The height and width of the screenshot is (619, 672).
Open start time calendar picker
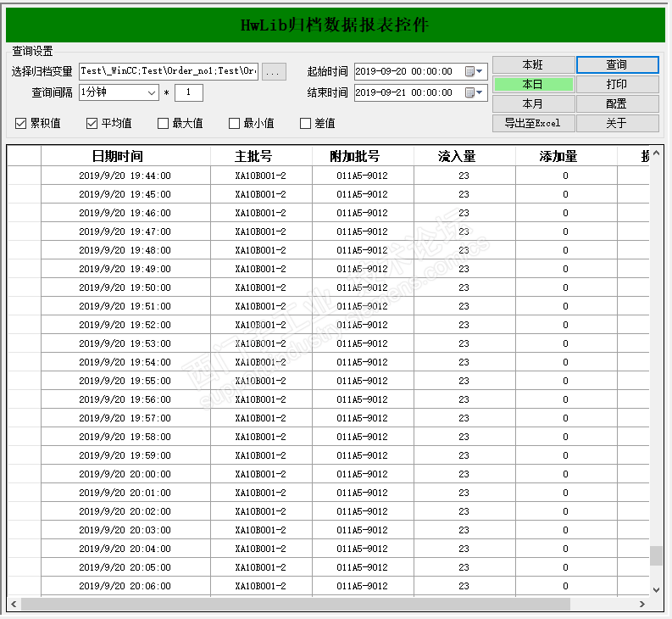[475, 71]
